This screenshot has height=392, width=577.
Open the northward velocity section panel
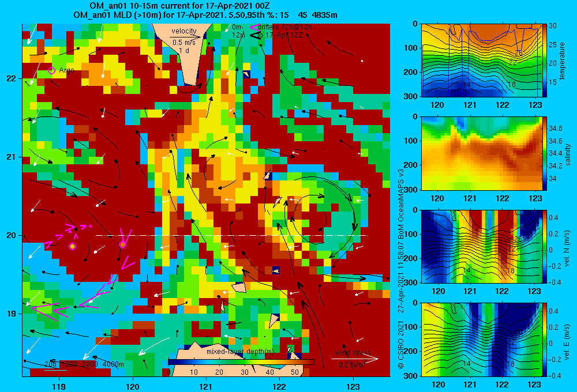click(x=481, y=247)
